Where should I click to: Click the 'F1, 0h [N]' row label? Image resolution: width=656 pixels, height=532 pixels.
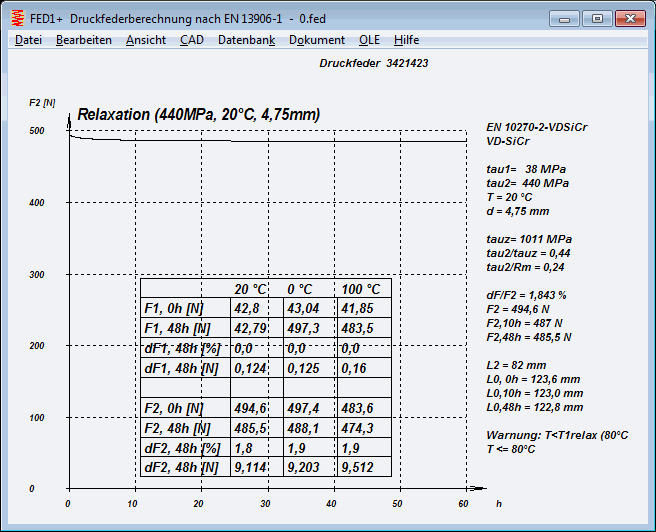pos(175,308)
